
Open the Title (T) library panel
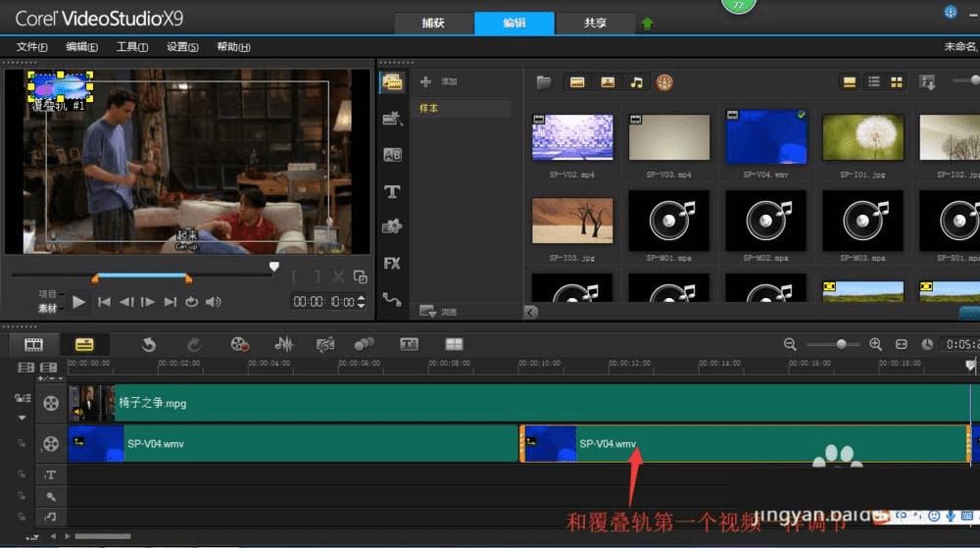pyautogui.click(x=392, y=191)
